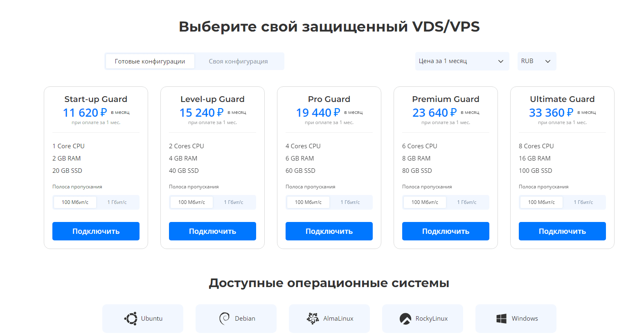Click the Ubuntu logo icon
The width and height of the screenshot is (644, 335).
point(131,319)
